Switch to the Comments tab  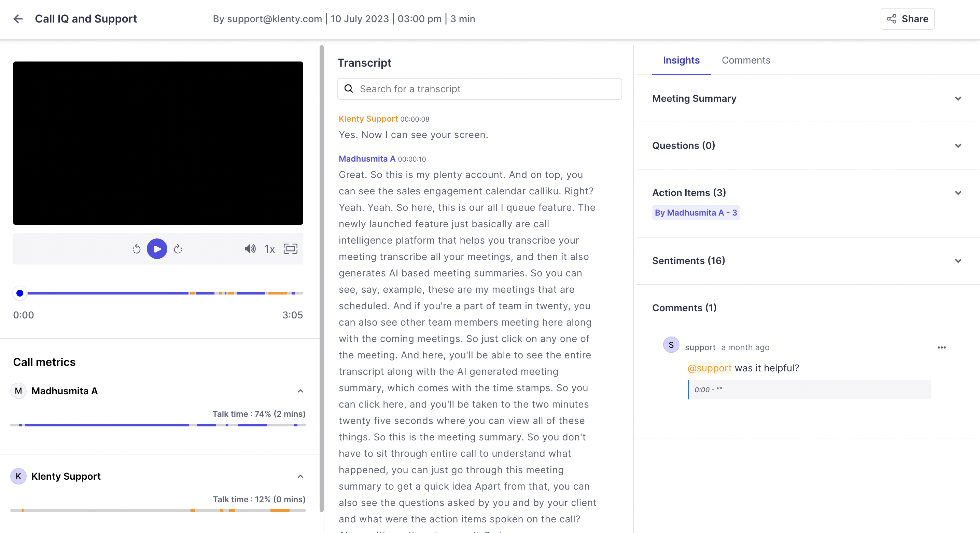click(746, 60)
